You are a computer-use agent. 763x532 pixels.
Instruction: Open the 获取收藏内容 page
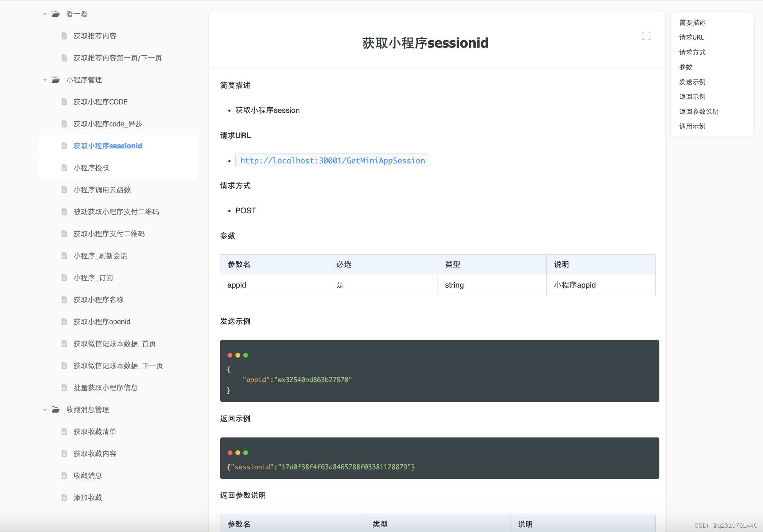tap(95, 454)
